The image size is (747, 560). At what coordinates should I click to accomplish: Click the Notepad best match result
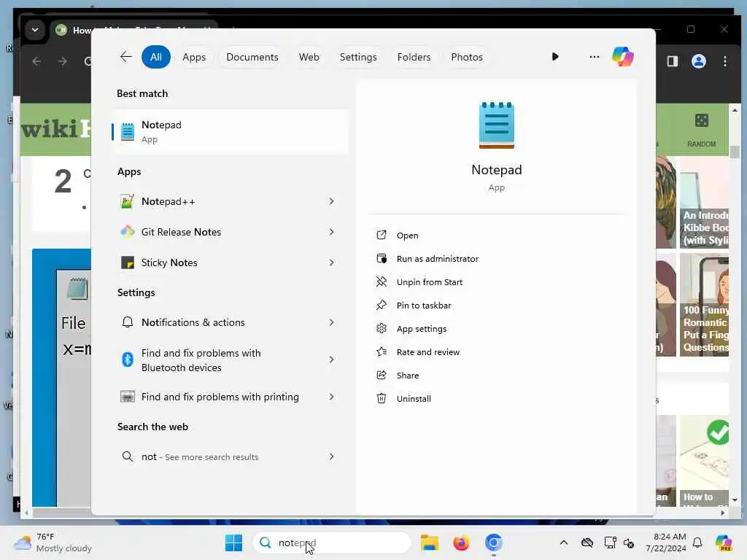tap(230, 132)
